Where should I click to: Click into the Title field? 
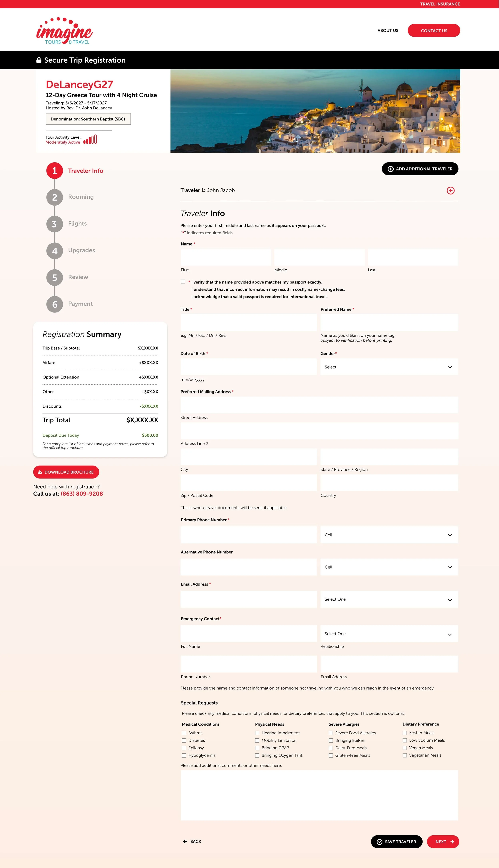point(249,322)
